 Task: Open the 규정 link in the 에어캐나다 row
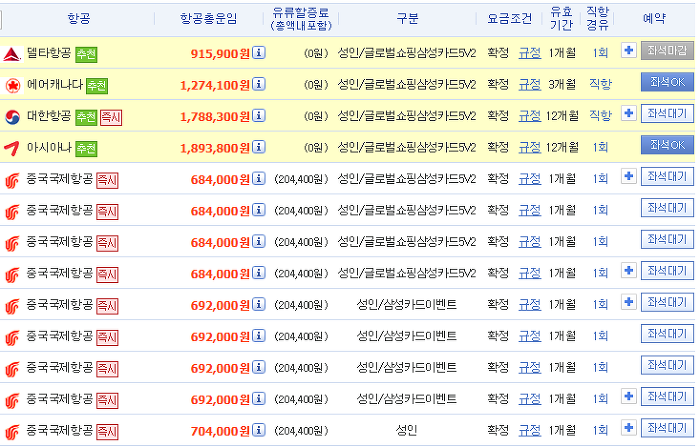click(x=529, y=84)
